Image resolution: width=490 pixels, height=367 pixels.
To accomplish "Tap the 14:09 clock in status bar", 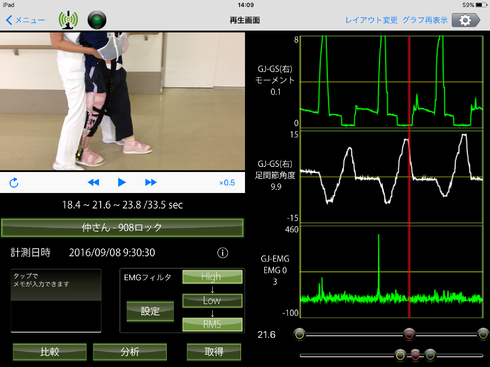I will pos(246,5).
